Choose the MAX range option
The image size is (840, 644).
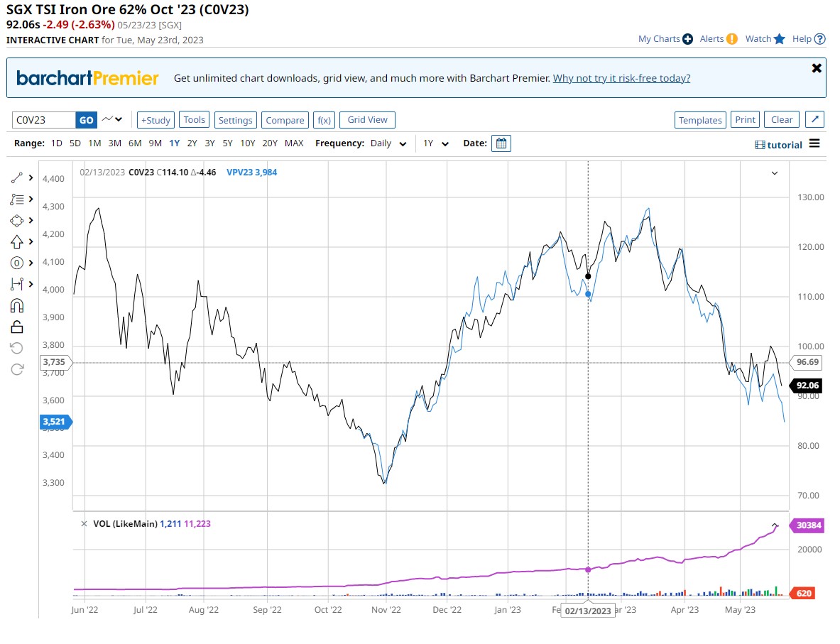pos(294,143)
